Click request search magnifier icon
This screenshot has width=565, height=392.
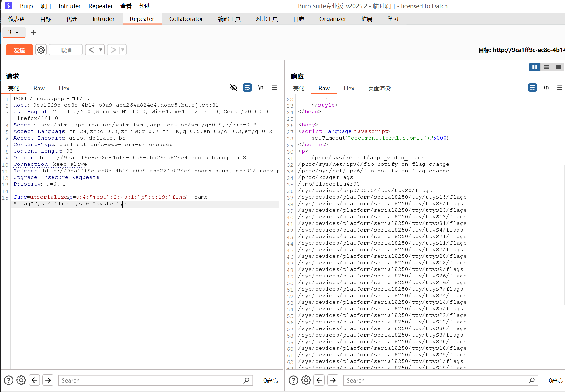[x=247, y=380]
